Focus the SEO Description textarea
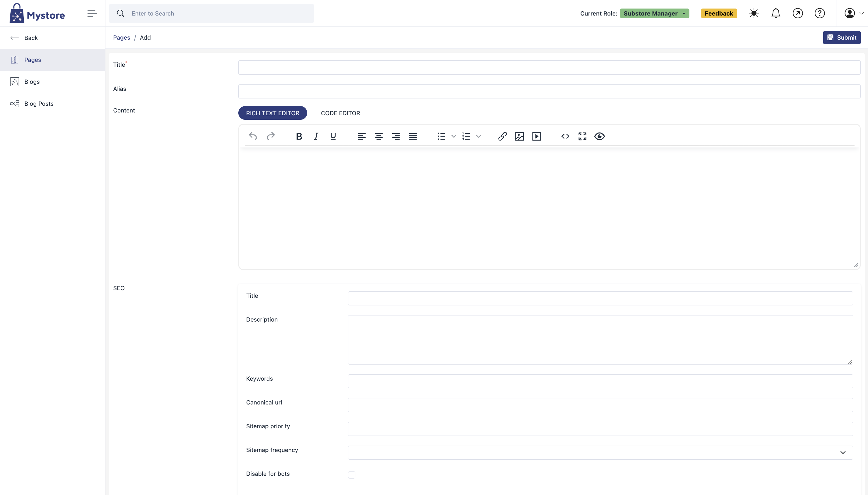 click(x=600, y=340)
